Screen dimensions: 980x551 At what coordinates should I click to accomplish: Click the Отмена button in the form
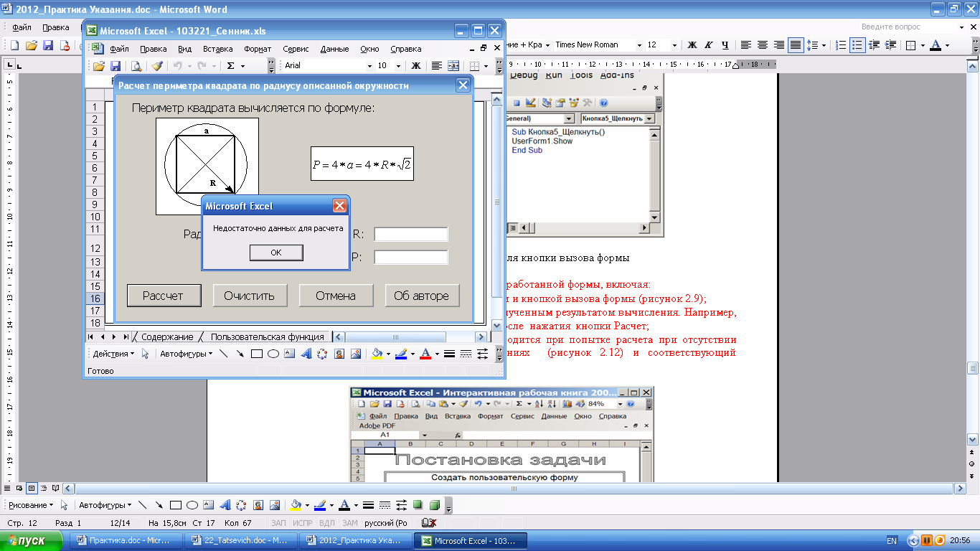coord(336,296)
